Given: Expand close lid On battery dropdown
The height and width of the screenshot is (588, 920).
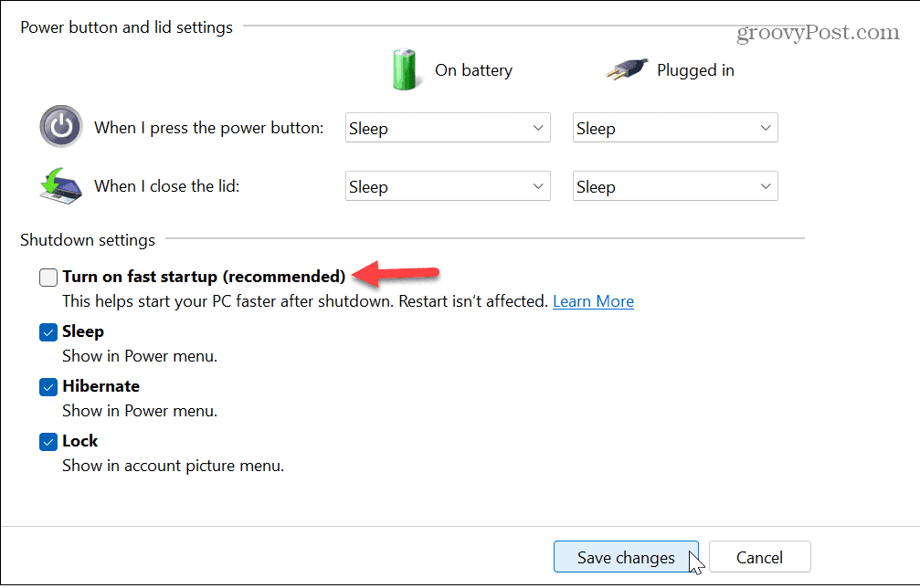Looking at the screenshot, I should pyautogui.click(x=448, y=186).
